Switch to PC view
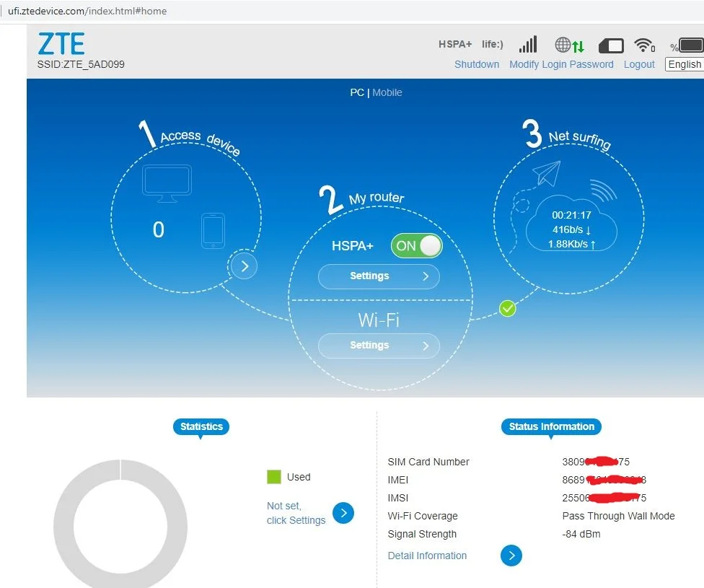Viewport: 704px width, 588px height. pos(357,92)
